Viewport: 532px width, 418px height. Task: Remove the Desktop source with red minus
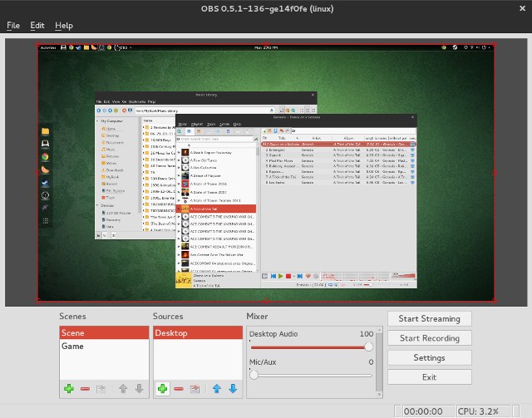tap(179, 389)
